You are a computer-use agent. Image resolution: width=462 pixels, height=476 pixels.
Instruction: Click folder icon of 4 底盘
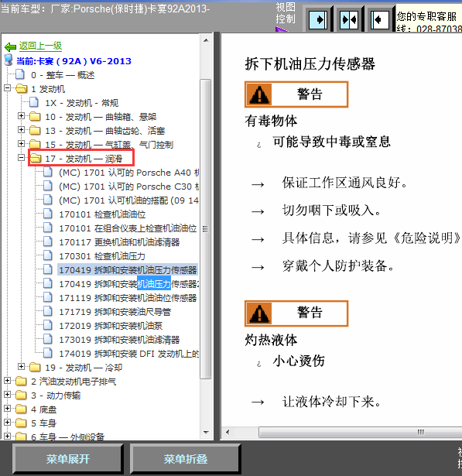21,409
